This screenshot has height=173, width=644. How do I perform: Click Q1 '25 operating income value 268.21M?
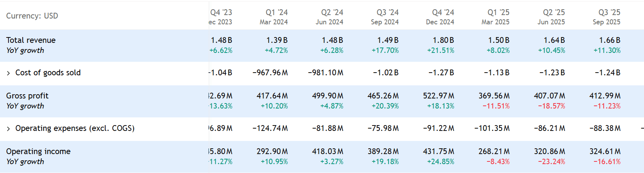coord(494,151)
